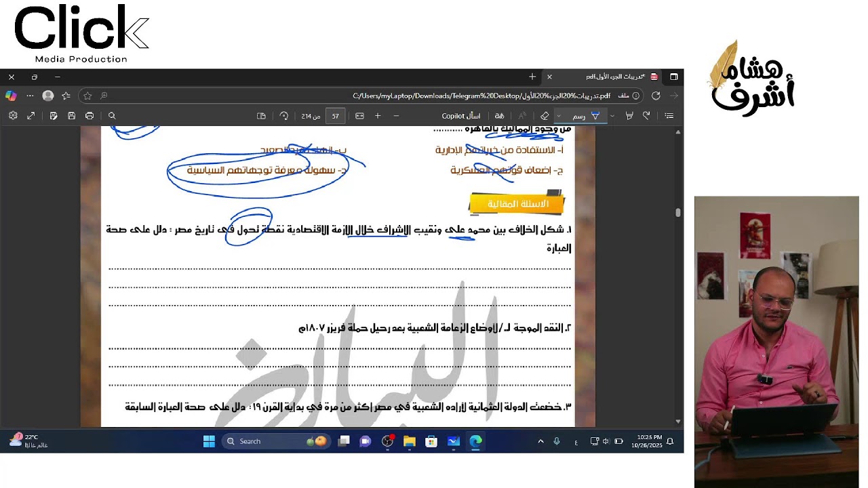Click the page number field showing 57

(x=336, y=116)
